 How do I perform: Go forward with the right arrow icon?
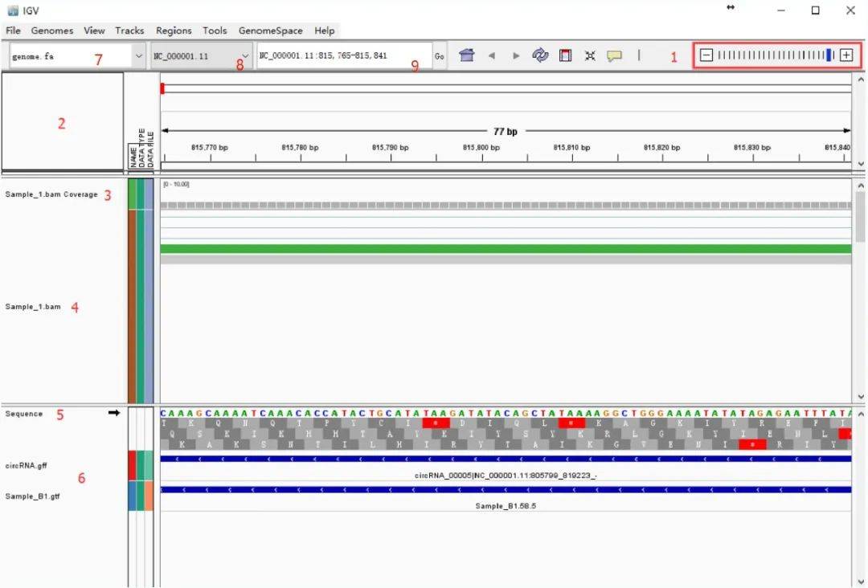point(516,55)
